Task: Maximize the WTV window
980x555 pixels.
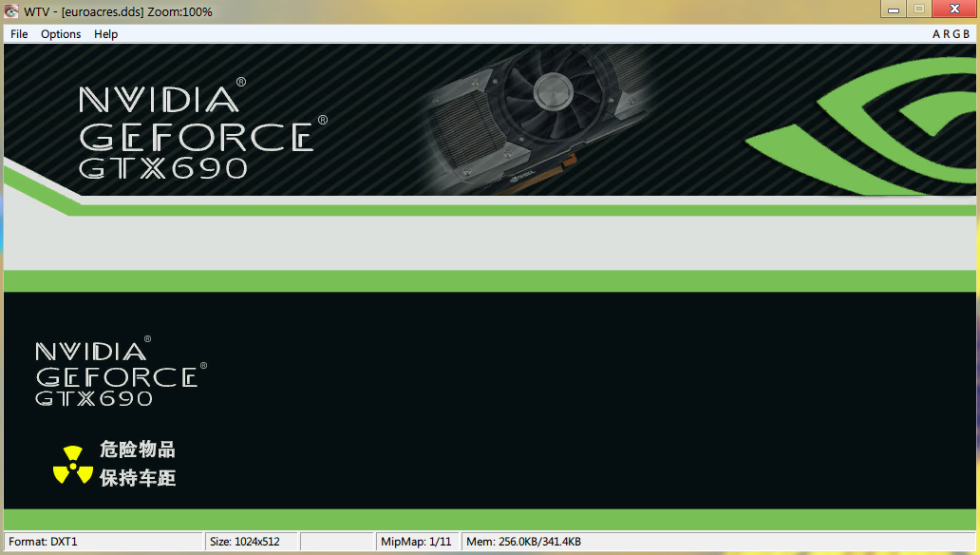Action: (919, 9)
